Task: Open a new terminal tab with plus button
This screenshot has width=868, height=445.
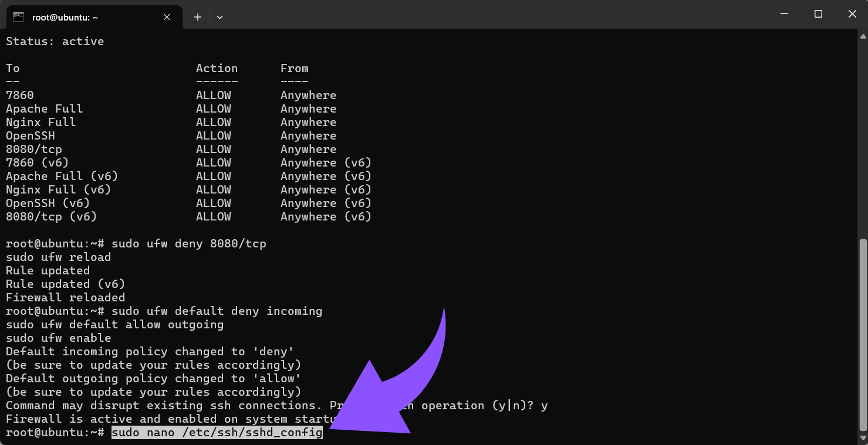Action: click(x=197, y=17)
